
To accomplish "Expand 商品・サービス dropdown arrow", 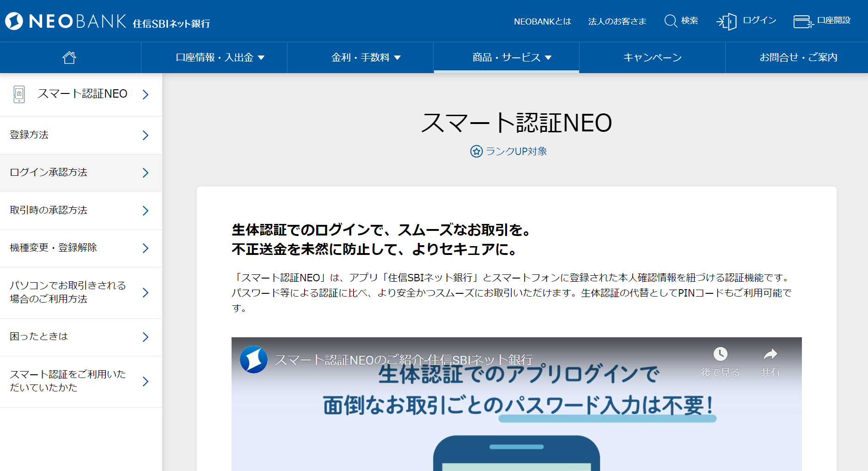I will pos(548,58).
